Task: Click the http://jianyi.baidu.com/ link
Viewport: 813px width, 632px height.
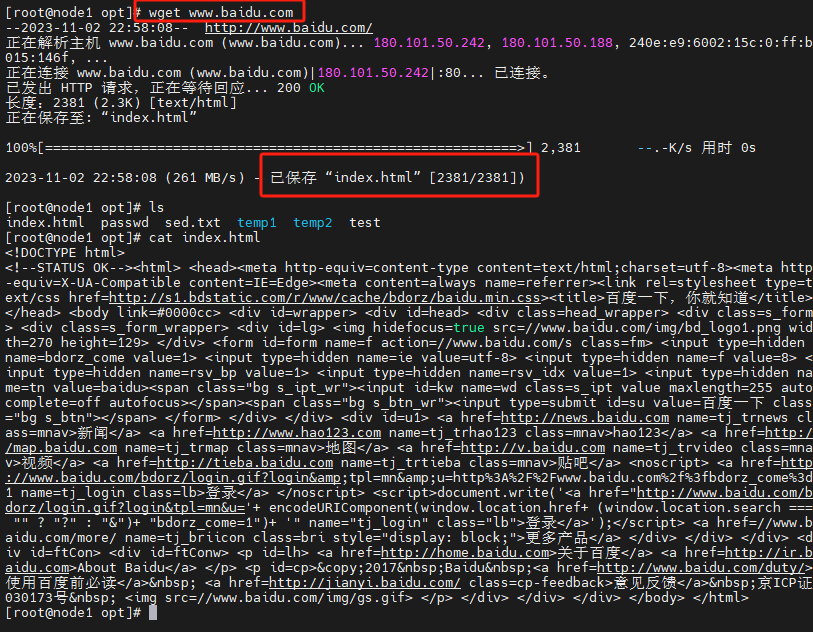Action: tap(365, 583)
